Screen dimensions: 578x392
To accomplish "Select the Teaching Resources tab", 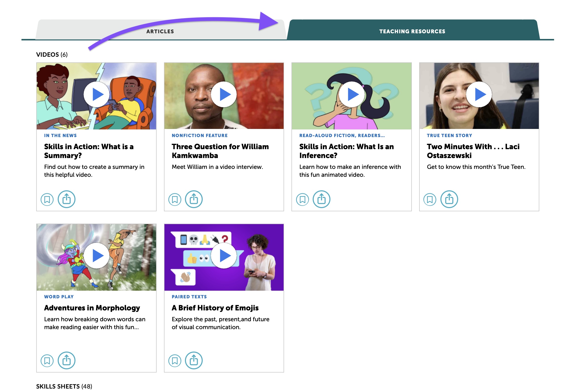I will 412,31.
